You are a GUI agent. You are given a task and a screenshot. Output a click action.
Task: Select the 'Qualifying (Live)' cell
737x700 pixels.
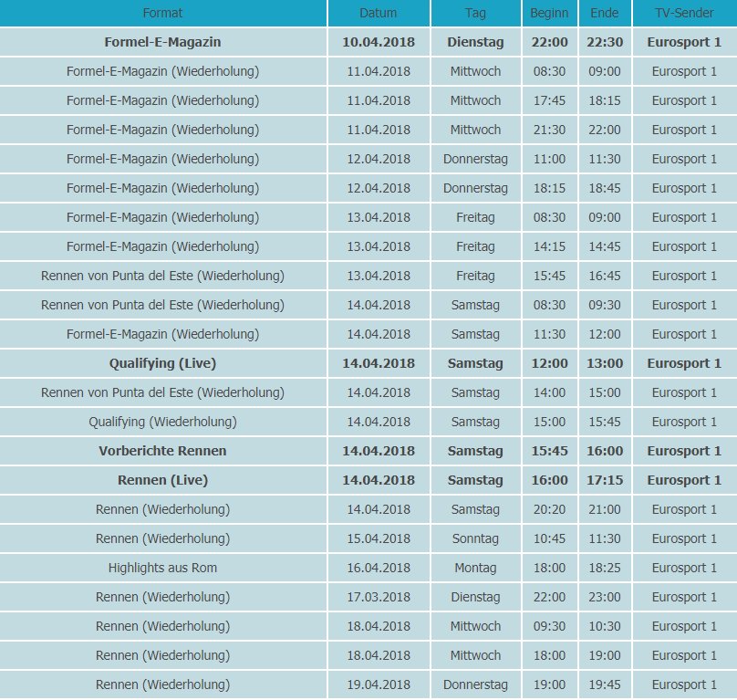162,363
